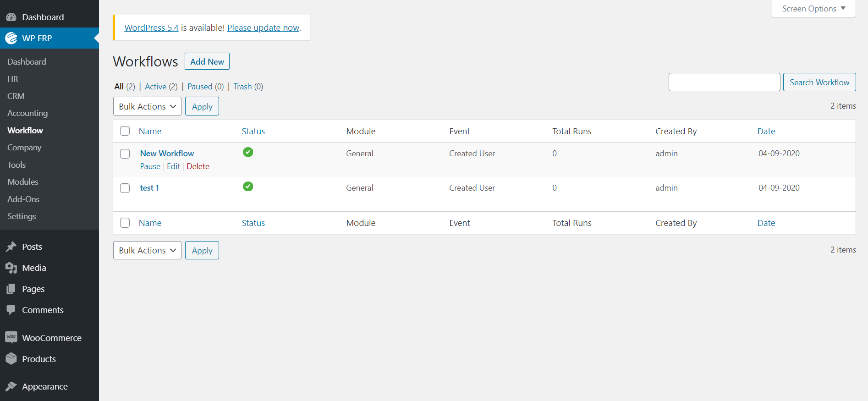Click green status check for New Workflow
Viewport: 868px width, 401px height.
(248, 152)
